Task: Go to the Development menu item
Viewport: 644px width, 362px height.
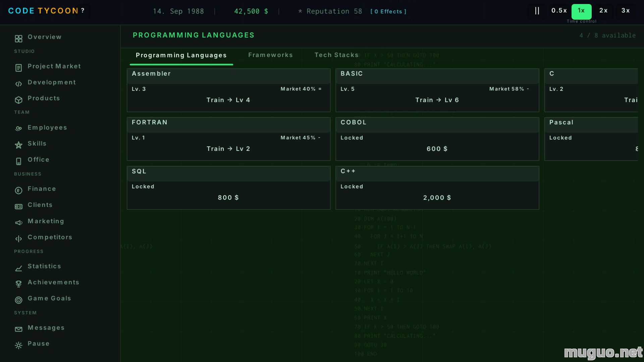Action: [x=52, y=82]
